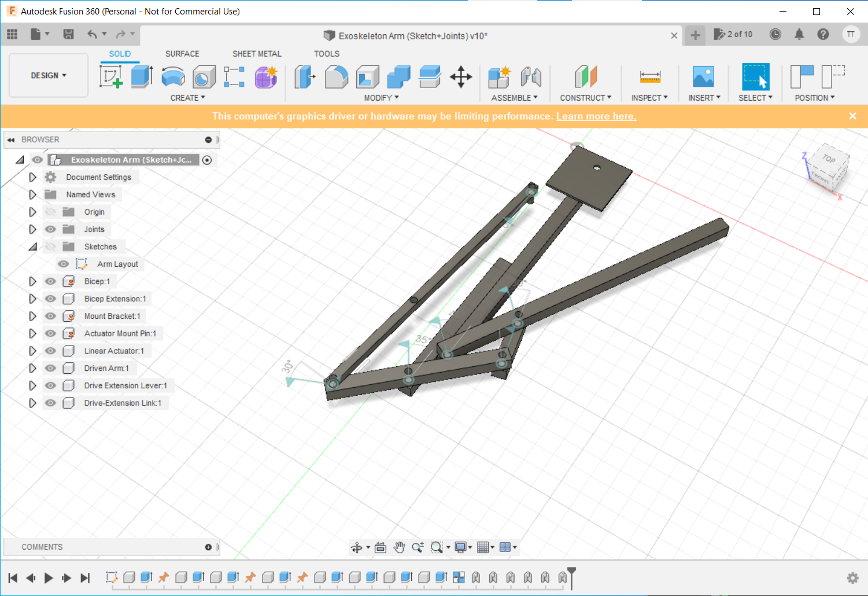Click the Measure tool under Inspect
Image resolution: width=868 pixels, height=596 pixels.
tap(650, 76)
